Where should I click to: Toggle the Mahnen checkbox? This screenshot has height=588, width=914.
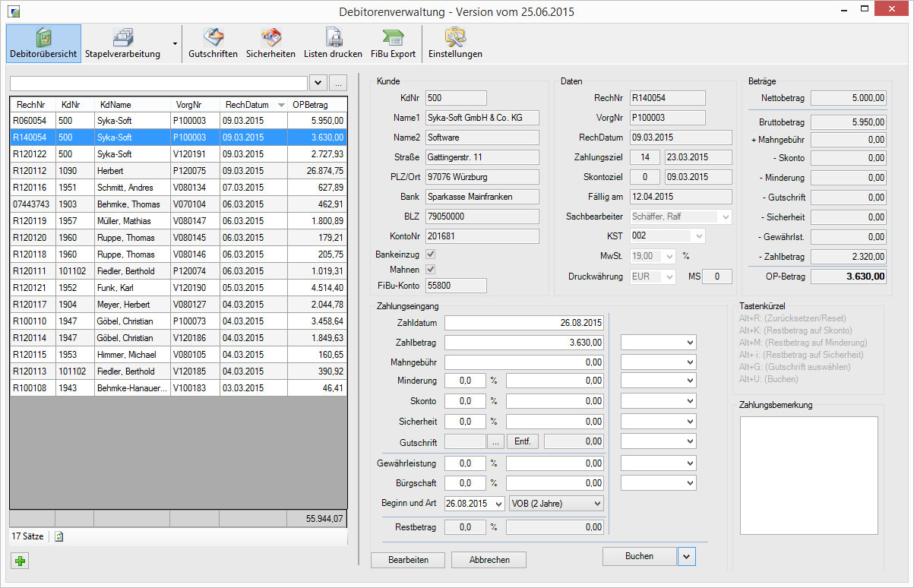point(431,270)
